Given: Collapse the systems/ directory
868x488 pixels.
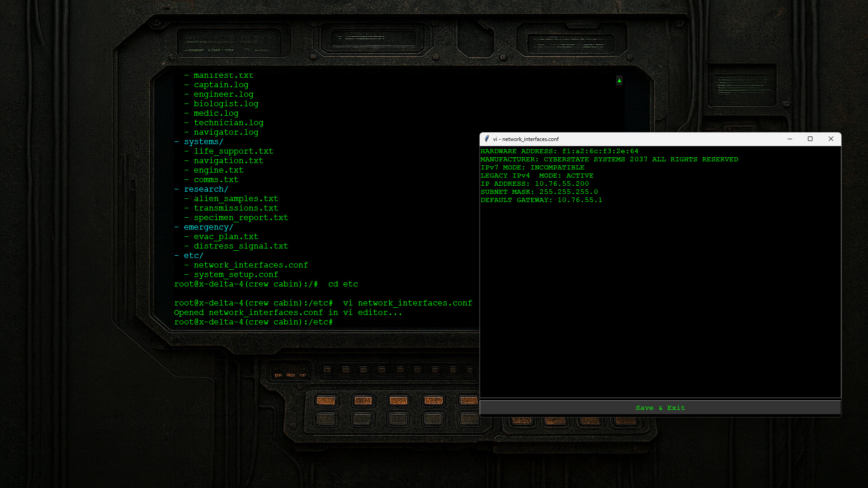Looking at the screenshot, I should [x=203, y=141].
